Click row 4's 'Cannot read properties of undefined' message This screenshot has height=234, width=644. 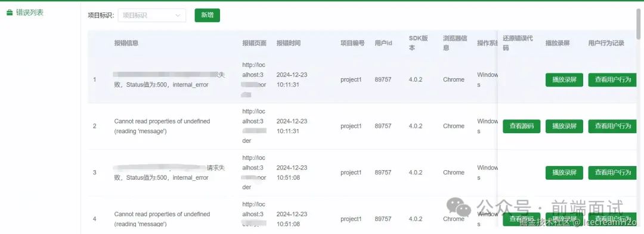point(162,219)
